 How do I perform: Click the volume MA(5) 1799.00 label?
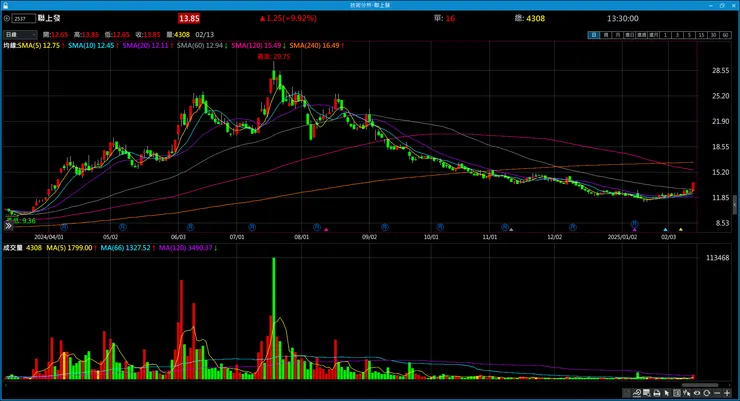pos(69,248)
